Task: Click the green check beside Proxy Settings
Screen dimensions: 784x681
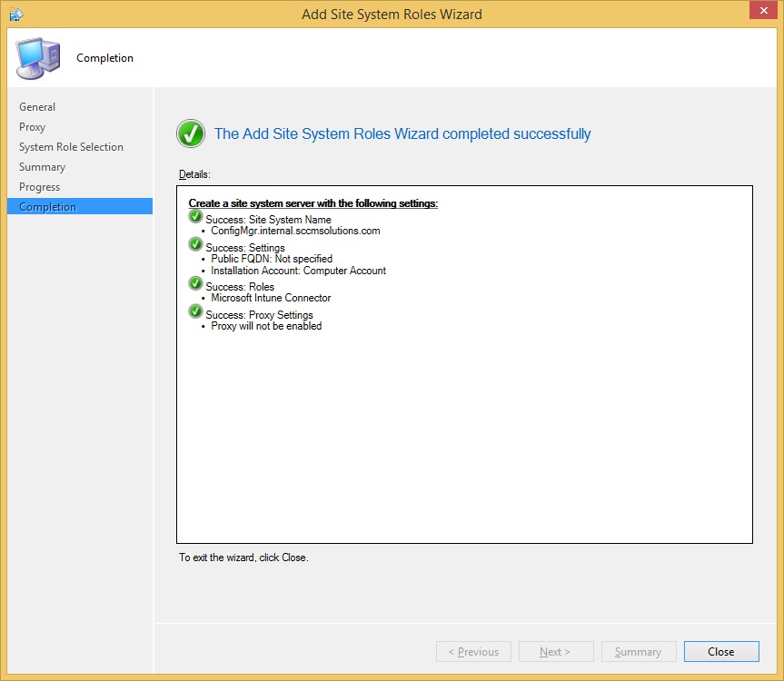Action: (x=195, y=312)
